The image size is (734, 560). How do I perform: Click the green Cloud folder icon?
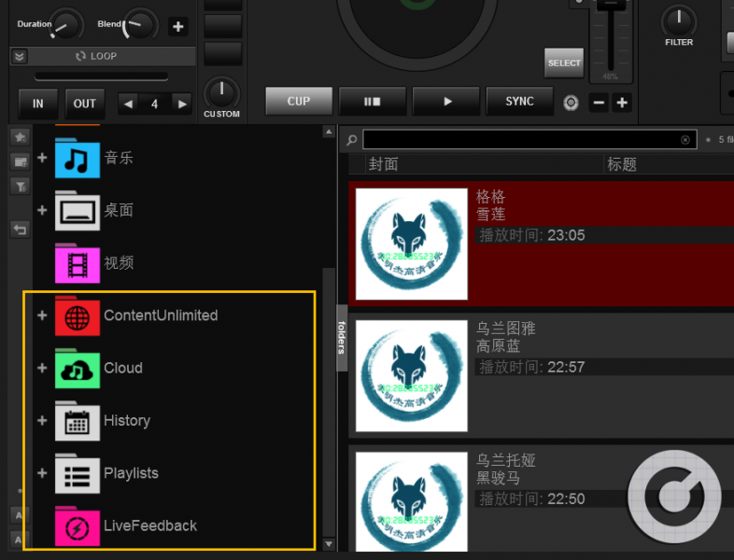click(78, 369)
